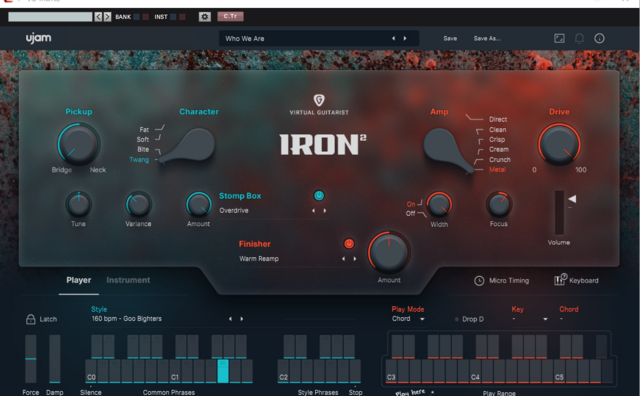Go to next host preset arrow
This screenshot has height=396, width=640.
(x=107, y=17)
